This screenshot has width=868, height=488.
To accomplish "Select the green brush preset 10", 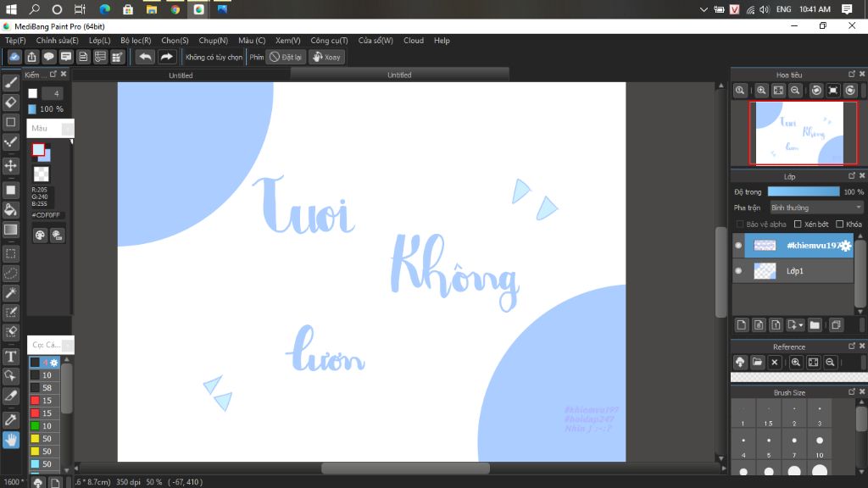I will [44, 426].
